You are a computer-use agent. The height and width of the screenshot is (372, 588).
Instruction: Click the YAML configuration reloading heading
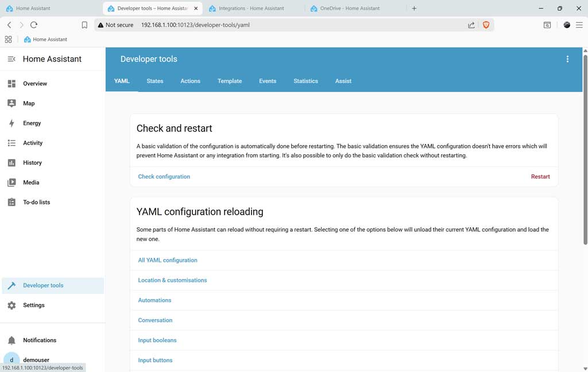[200, 211]
